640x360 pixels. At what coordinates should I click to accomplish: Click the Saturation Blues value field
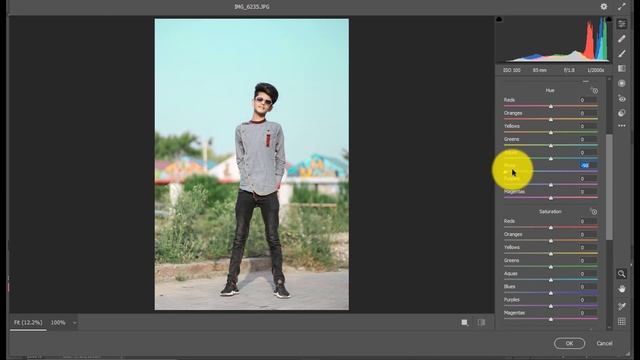coord(588,287)
